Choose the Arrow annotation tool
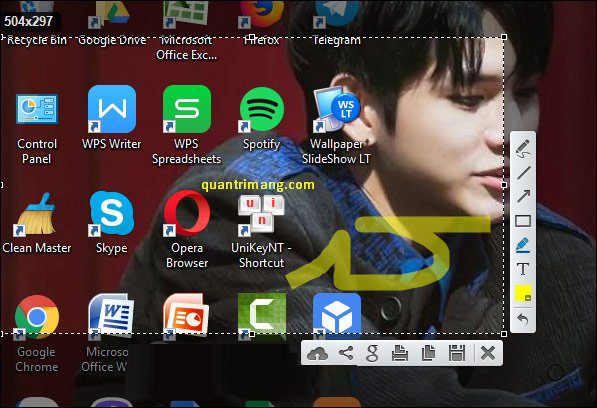 coord(523,196)
